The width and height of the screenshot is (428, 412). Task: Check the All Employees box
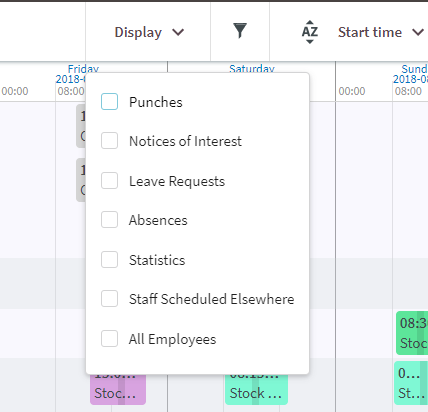[109, 339]
